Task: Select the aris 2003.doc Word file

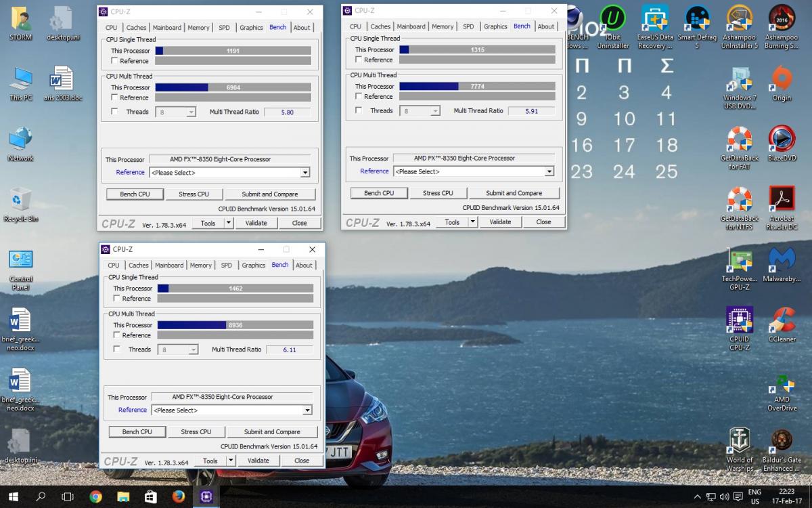Action: pyautogui.click(x=63, y=84)
